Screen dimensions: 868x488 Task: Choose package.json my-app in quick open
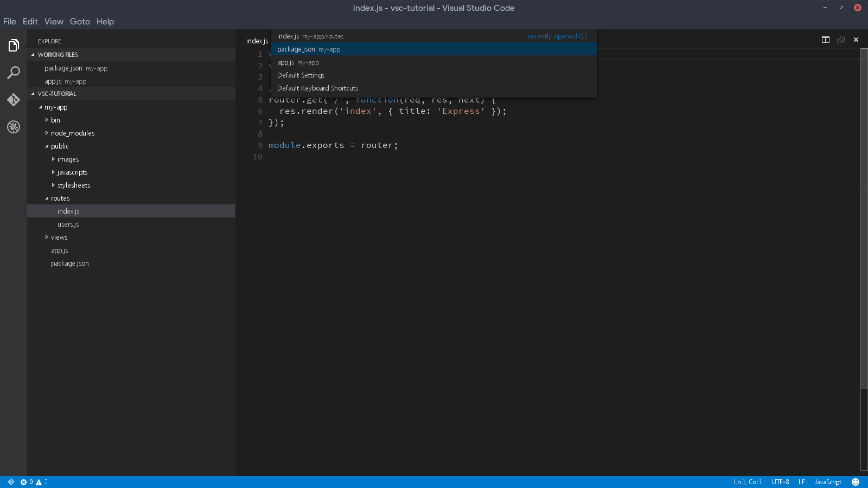(434, 49)
